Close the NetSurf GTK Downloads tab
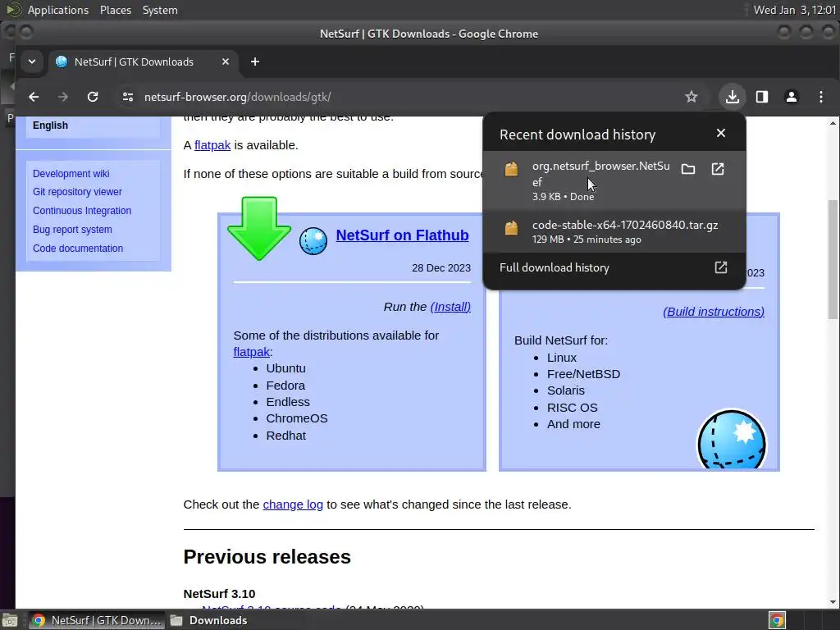The width and height of the screenshot is (840, 630). tap(226, 62)
